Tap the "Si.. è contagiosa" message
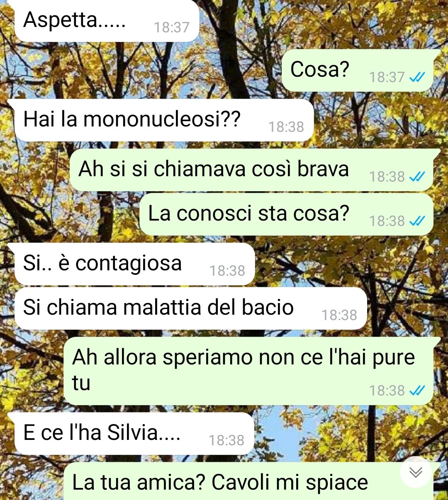 point(135,264)
